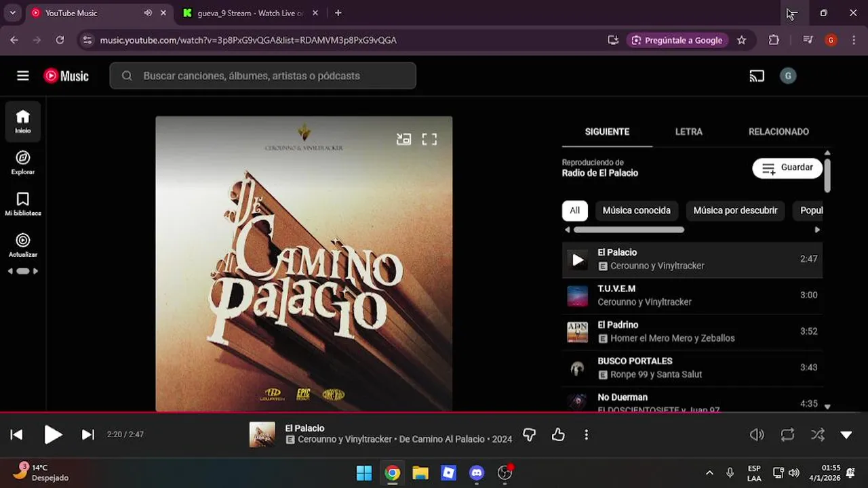Click the site information icon in address bar

pyautogui.click(x=87, y=40)
